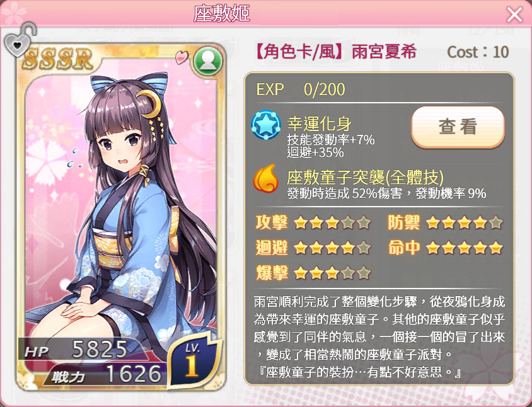
Task: Toggle the heart lock icon on card
Action: point(20,40)
